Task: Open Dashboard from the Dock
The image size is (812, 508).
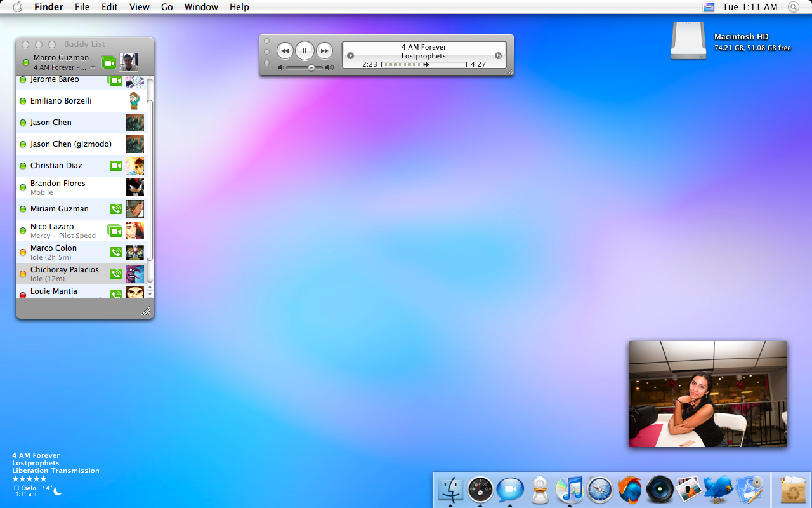Action: pos(480,490)
